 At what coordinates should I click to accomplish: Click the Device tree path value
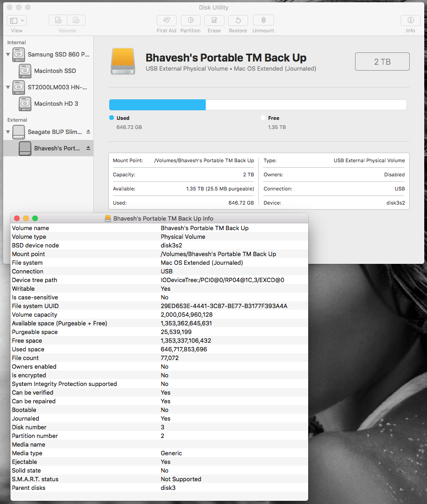223,280
